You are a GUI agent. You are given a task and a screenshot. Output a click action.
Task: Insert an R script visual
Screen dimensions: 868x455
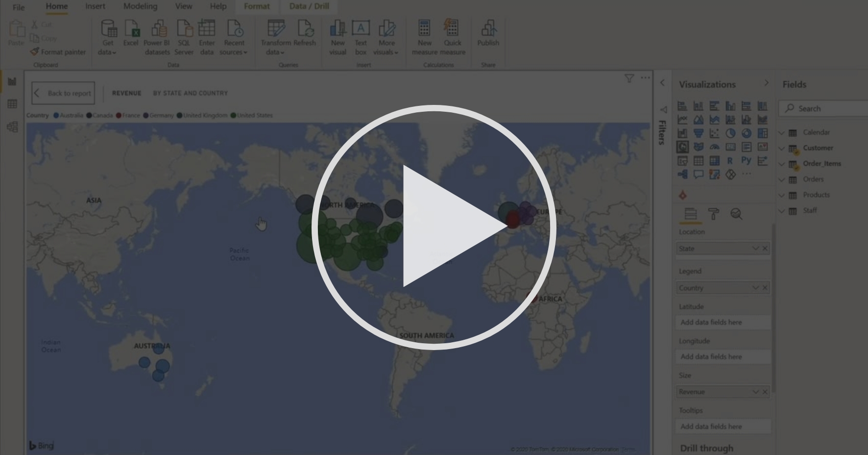[730, 160]
